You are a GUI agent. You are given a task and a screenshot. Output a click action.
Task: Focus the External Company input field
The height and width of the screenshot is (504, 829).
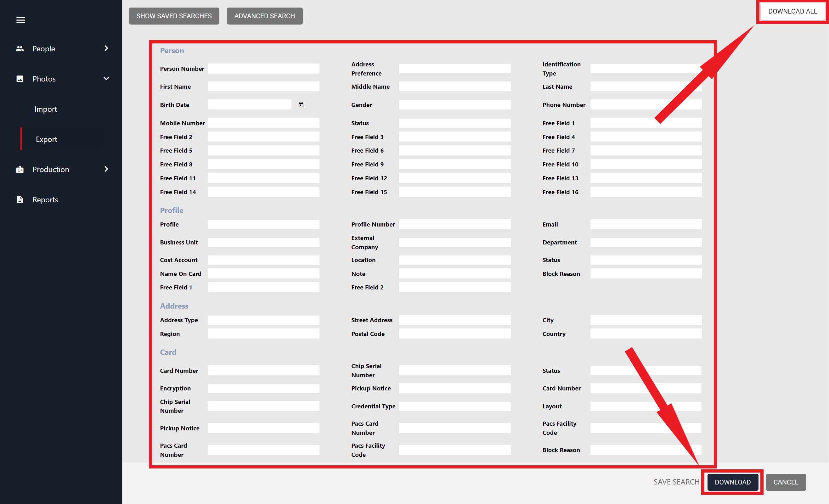454,243
